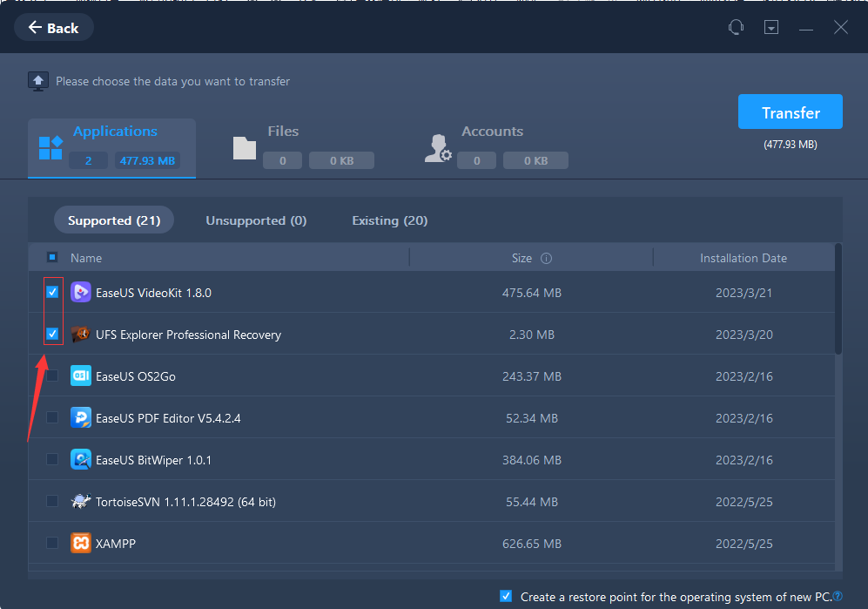
Task: Check the EaseUS OS2Go checkbox
Action: pos(52,376)
